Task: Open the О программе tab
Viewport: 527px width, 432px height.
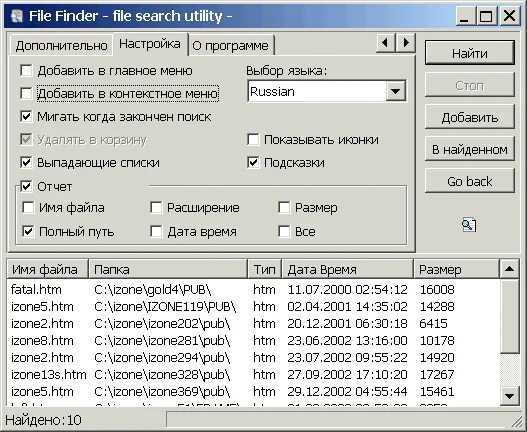Action: (231, 45)
